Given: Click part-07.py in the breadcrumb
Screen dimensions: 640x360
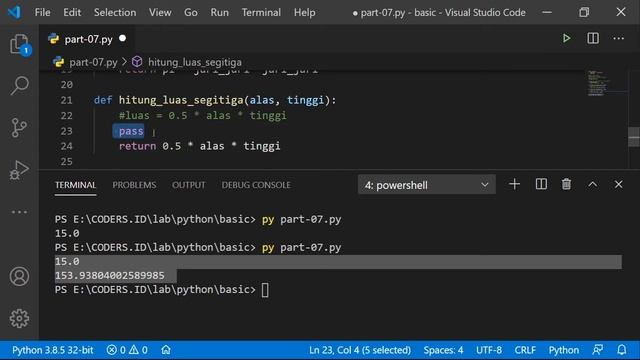Looking at the screenshot, I should coord(93,62).
